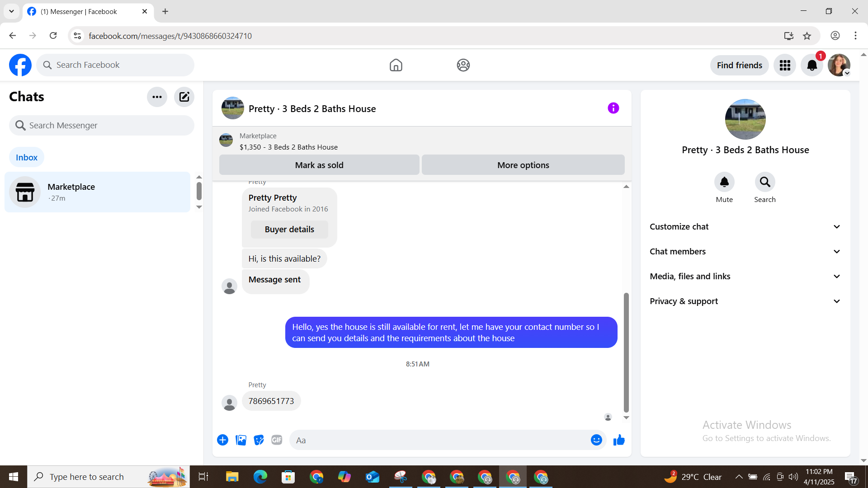The height and width of the screenshot is (488, 868).
Task: Focus the Search Facebook field
Action: point(115,65)
